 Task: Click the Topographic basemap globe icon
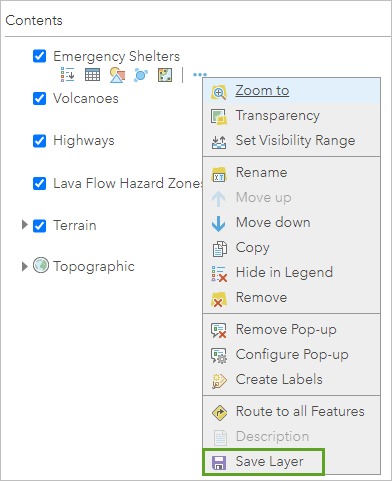pyautogui.click(x=41, y=265)
